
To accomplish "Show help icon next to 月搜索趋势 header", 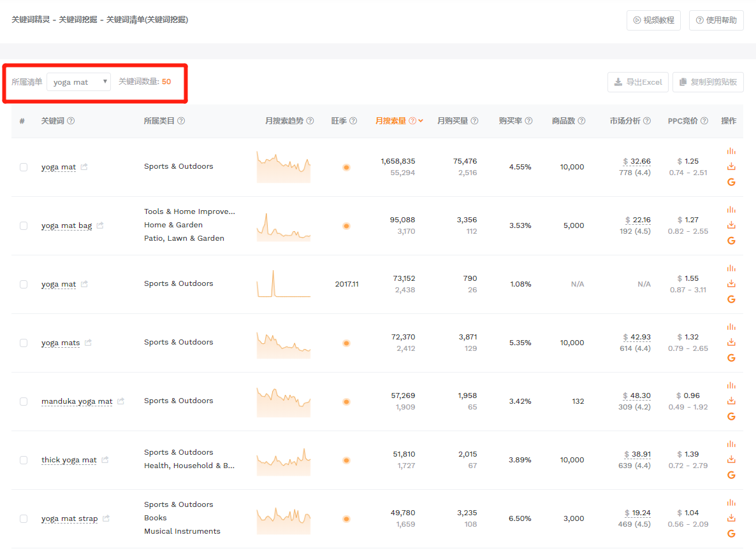I will click(310, 121).
